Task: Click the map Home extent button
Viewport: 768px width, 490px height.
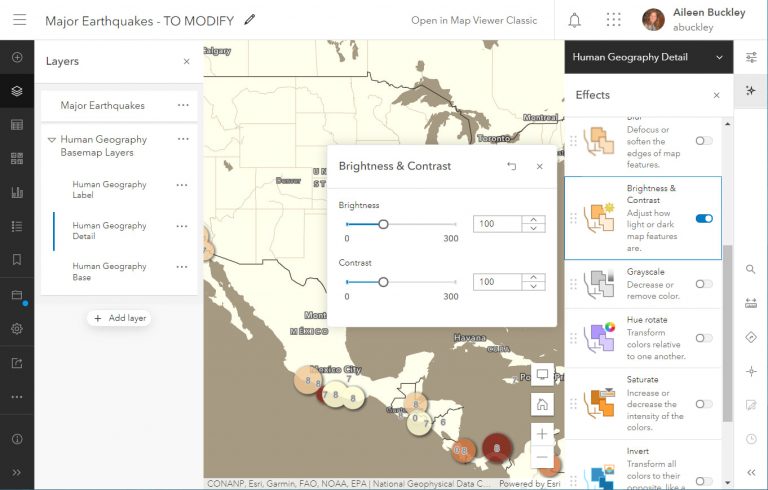Action: 542,405
